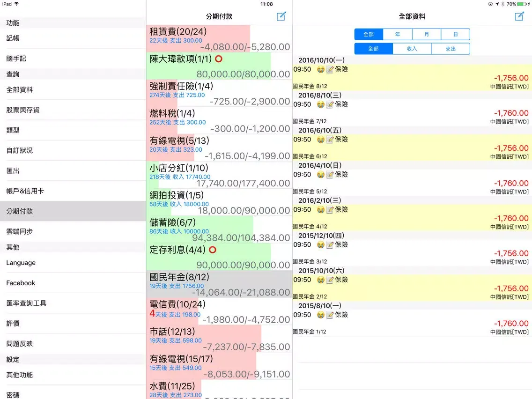The height and width of the screenshot is (399, 532).
Task: Select the 有線電視(5/13) installment row
Action: pos(219,148)
